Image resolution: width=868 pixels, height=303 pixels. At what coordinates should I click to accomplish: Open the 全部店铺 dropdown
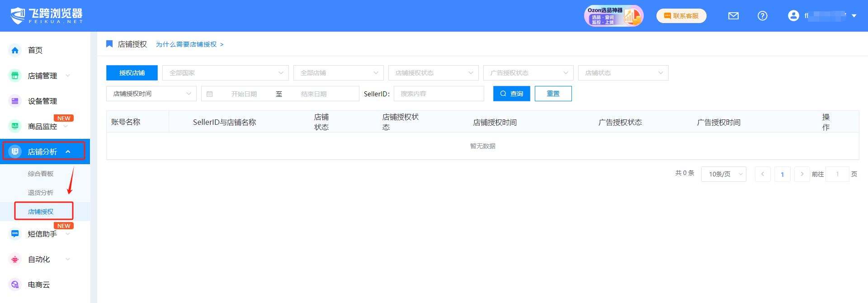[338, 73]
